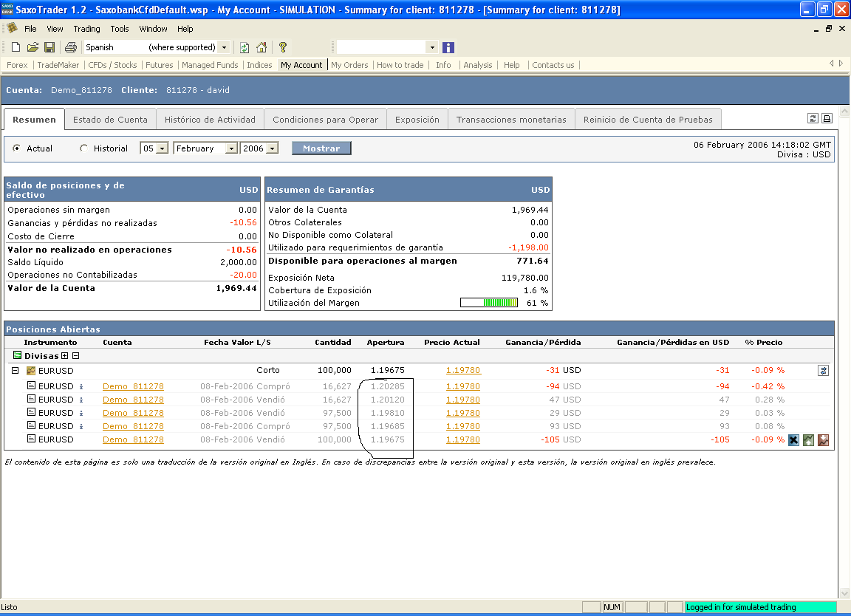Screen dimensions: 851x616
Task: Click the 'Logged in for simulated trading' status
Action: coord(760,607)
